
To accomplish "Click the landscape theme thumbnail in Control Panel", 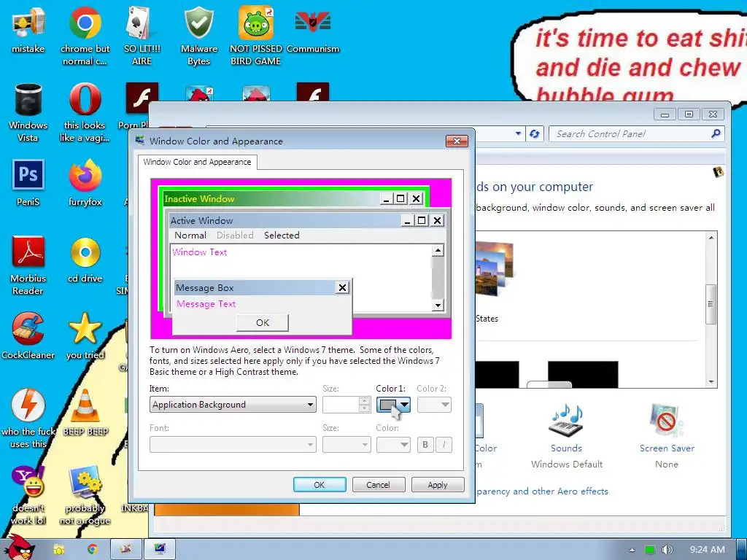I will click(x=495, y=268).
